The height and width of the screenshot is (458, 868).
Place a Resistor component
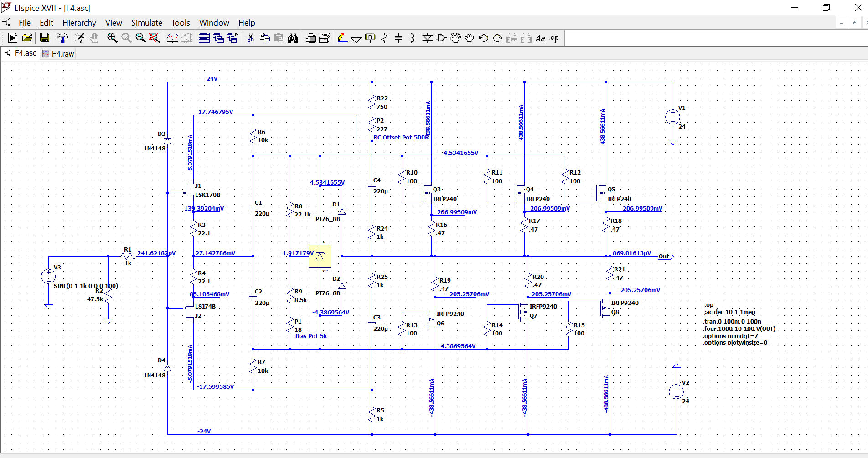[x=385, y=38]
